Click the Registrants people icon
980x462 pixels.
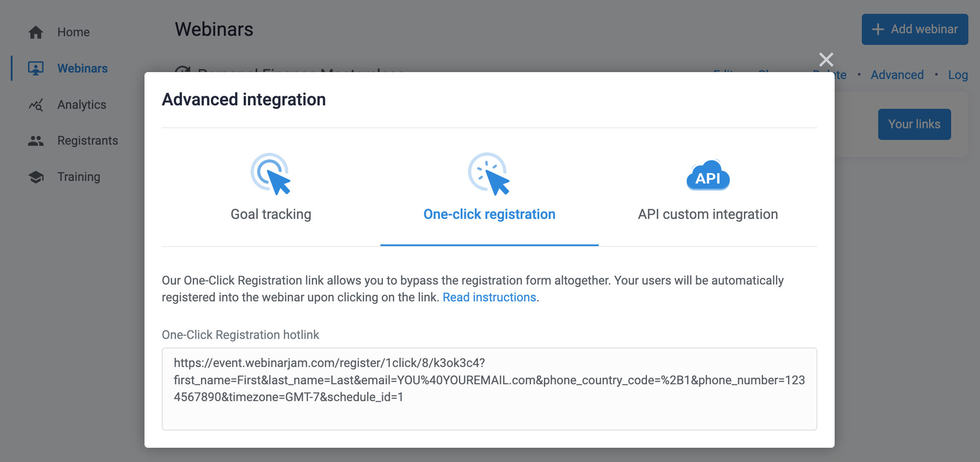(x=36, y=140)
